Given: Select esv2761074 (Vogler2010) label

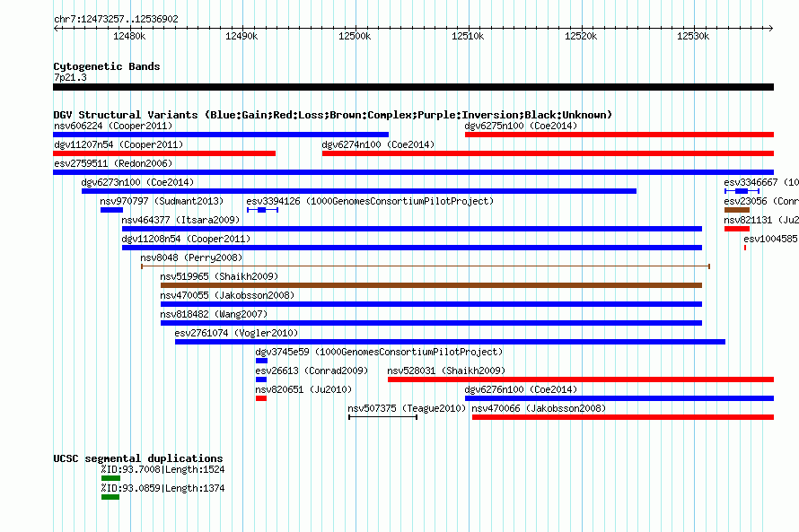Looking at the screenshot, I should click(236, 333).
